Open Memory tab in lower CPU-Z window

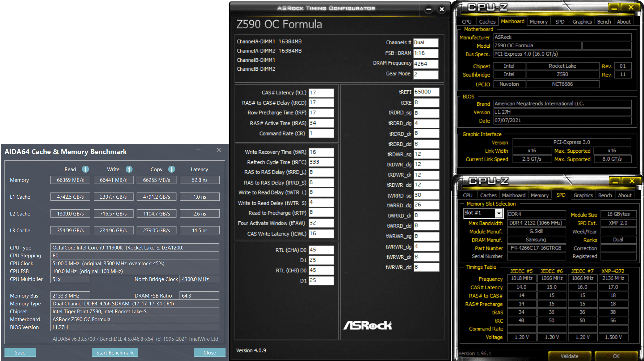pos(539,195)
